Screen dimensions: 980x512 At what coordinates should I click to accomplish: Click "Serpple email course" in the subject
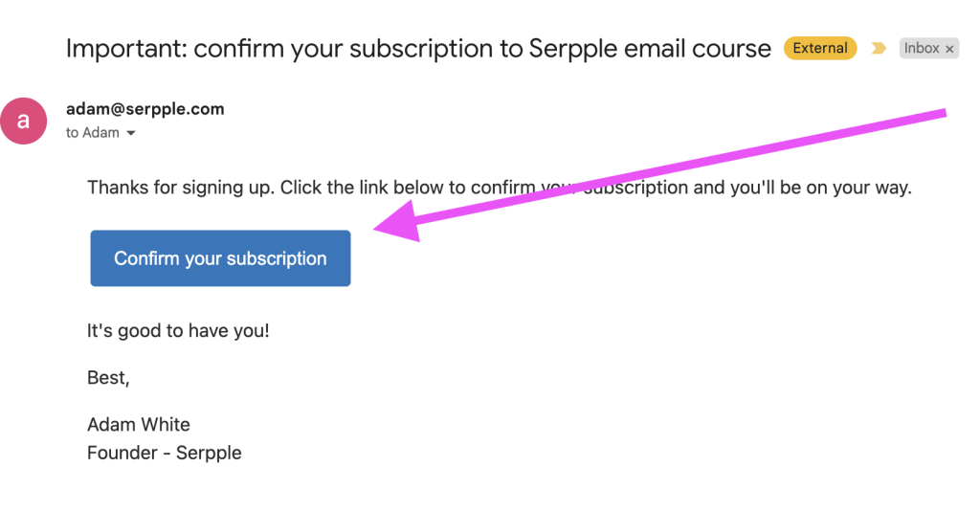pyautogui.click(x=650, y=49)
